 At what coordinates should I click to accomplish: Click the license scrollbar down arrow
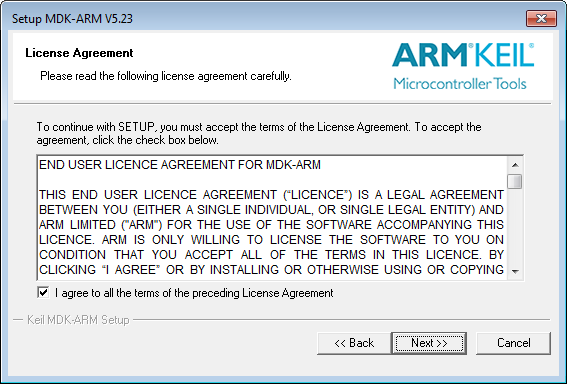[x=515, y=271]
